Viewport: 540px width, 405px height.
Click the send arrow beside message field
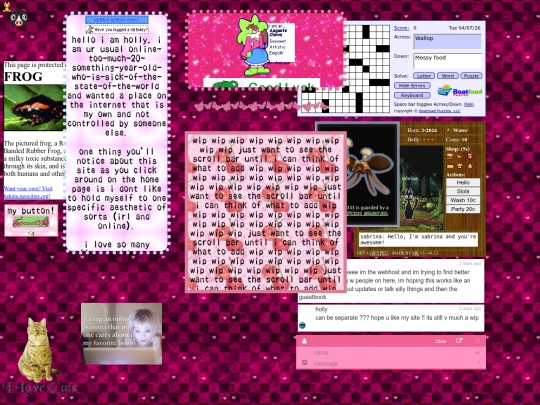coord(478,363)
